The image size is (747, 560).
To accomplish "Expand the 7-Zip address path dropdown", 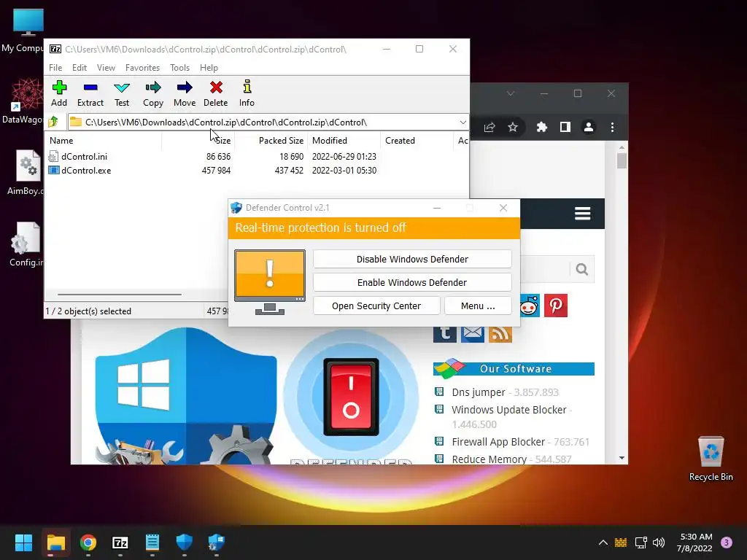I will (462, 122).
